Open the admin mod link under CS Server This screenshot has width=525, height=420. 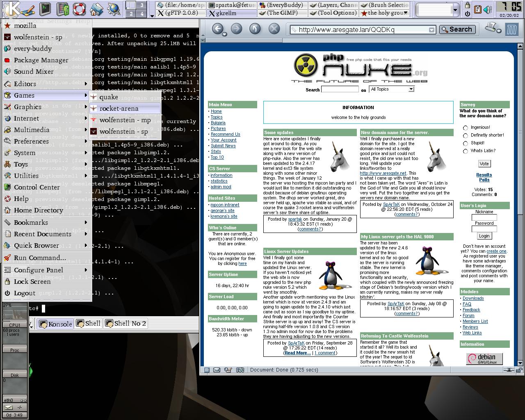221,187
